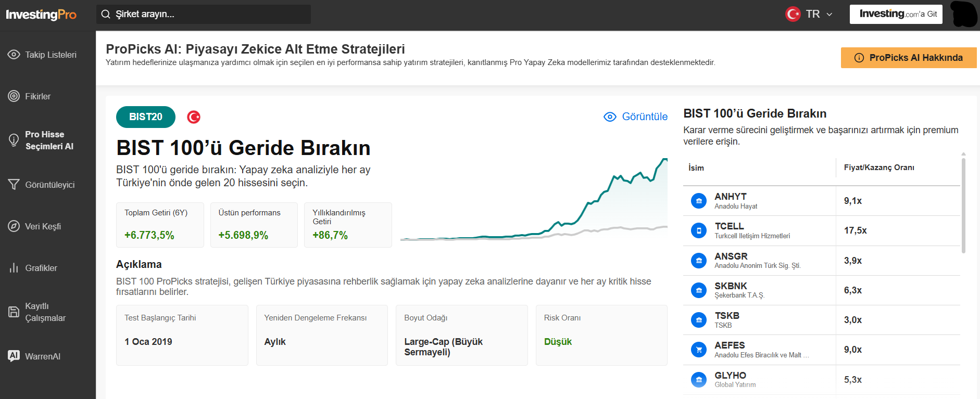Viewport: 980px width, 399px height.
Task: Click the Pro Hisse Seçimleri AI lightbulb icon
Action: [x=14, y=140]
